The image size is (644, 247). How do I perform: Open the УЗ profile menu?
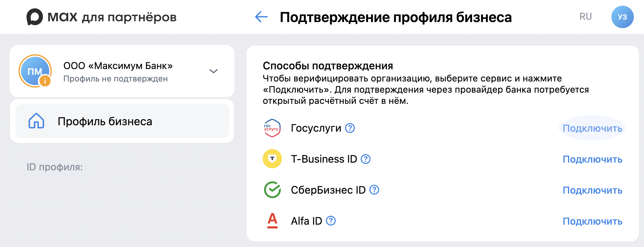coord(622,17)
